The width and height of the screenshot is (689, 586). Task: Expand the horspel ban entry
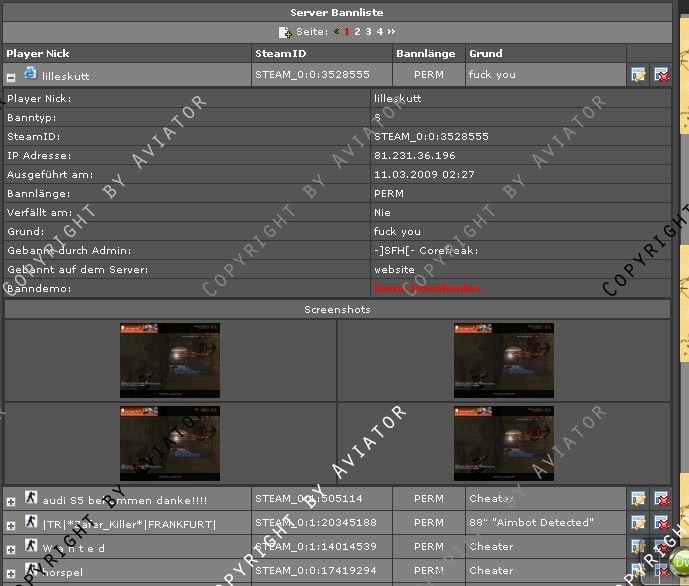point(11,573)
